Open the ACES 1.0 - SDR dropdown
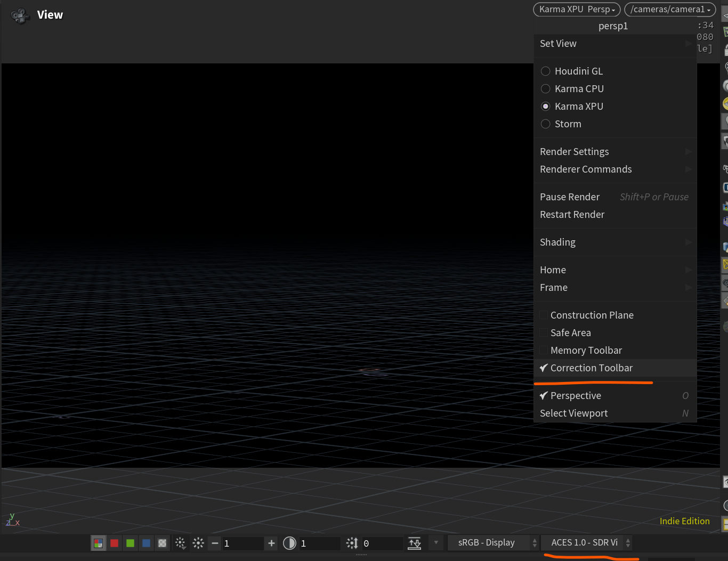 point(584,542)
